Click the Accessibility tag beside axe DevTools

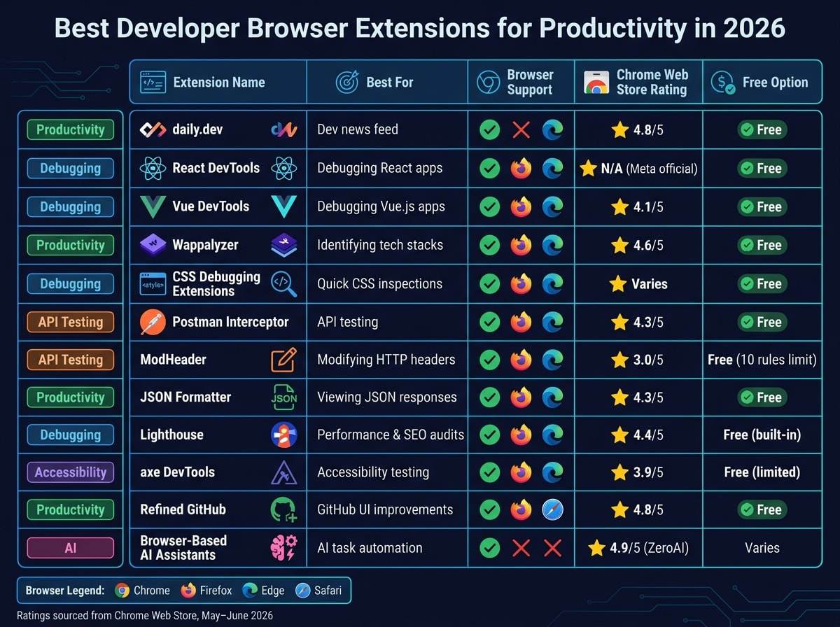[x=70, y=472]
